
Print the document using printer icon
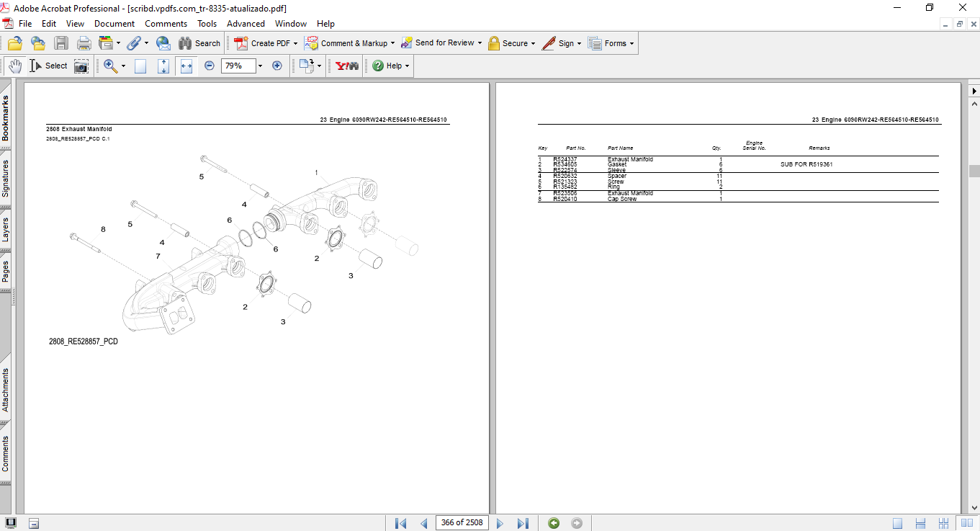(84, 43)
